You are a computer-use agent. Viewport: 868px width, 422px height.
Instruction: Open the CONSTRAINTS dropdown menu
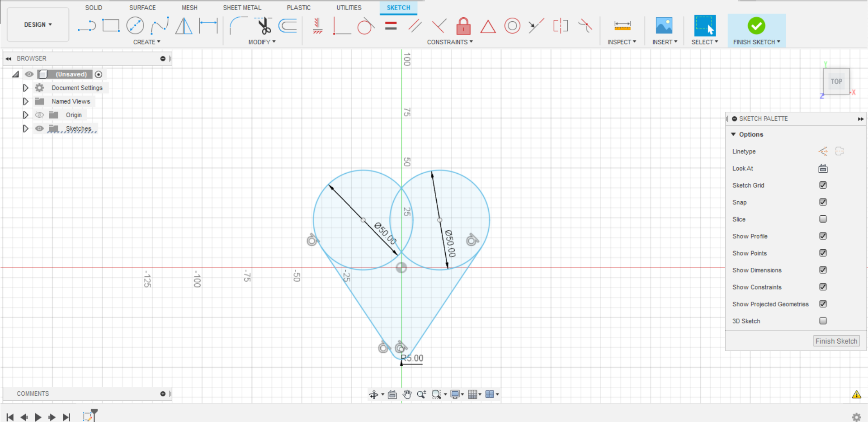[x=449, y=42]
